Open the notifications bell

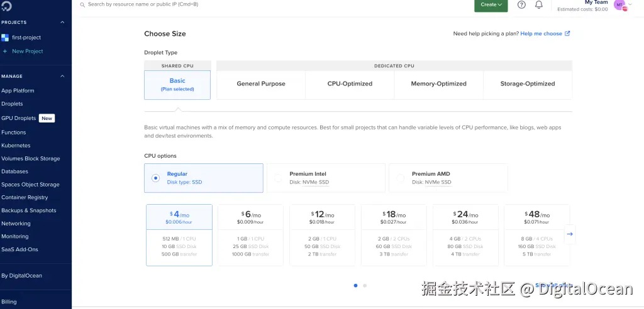pos(539,5)
